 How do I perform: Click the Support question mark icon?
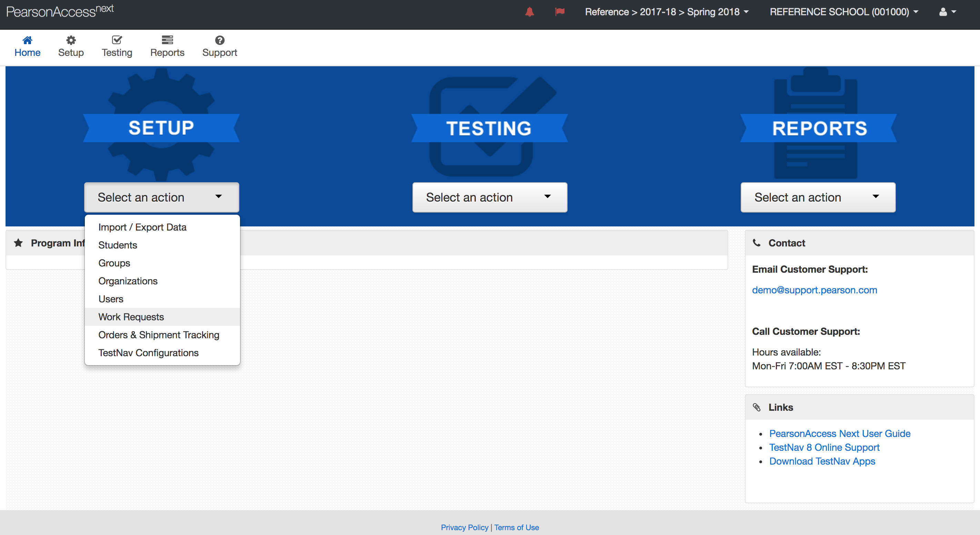point(220,40)
